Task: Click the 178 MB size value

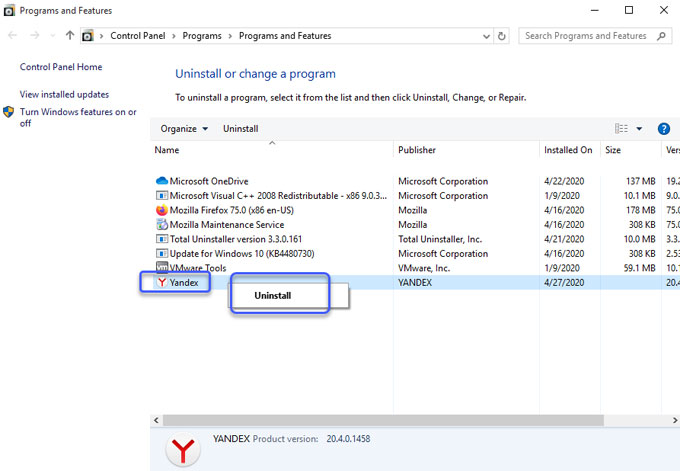Action: (x=640, y=210)
